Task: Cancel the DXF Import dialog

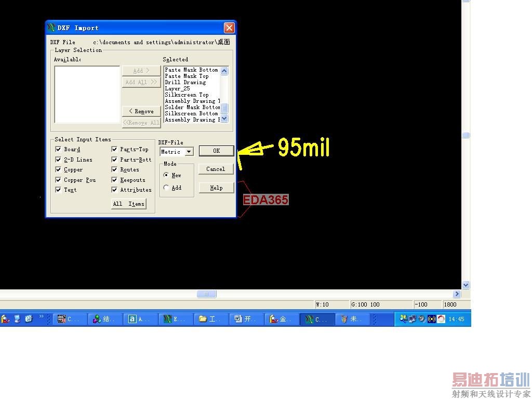Action: (x=216, y=169)
